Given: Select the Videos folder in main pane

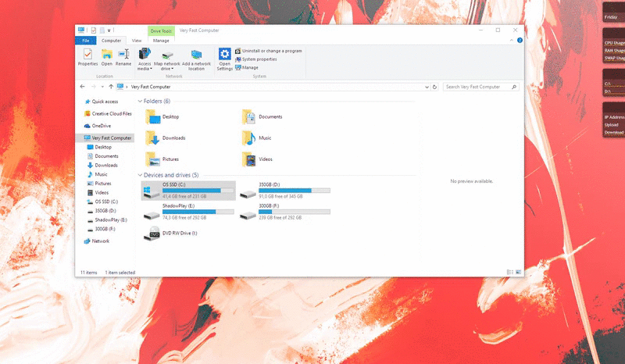Looking at the screenshot, I should coord(258,159).
